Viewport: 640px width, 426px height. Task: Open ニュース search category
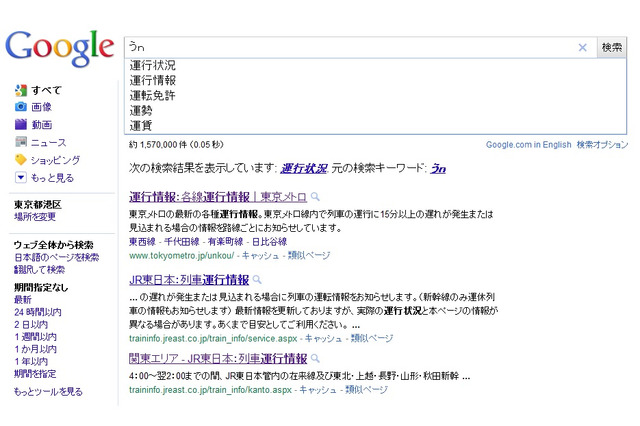click(x=49, y=142)
